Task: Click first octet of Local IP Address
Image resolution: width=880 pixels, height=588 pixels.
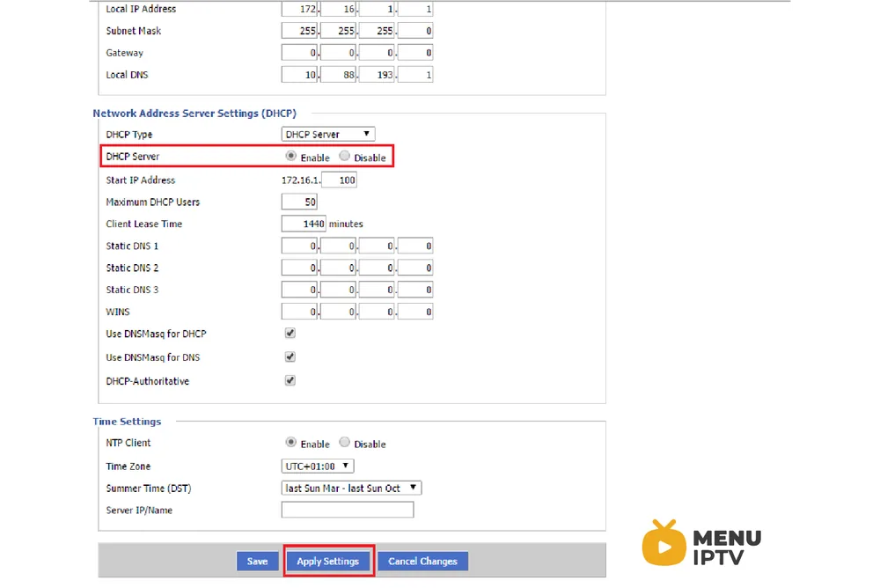Action: (x=300, y=9)
